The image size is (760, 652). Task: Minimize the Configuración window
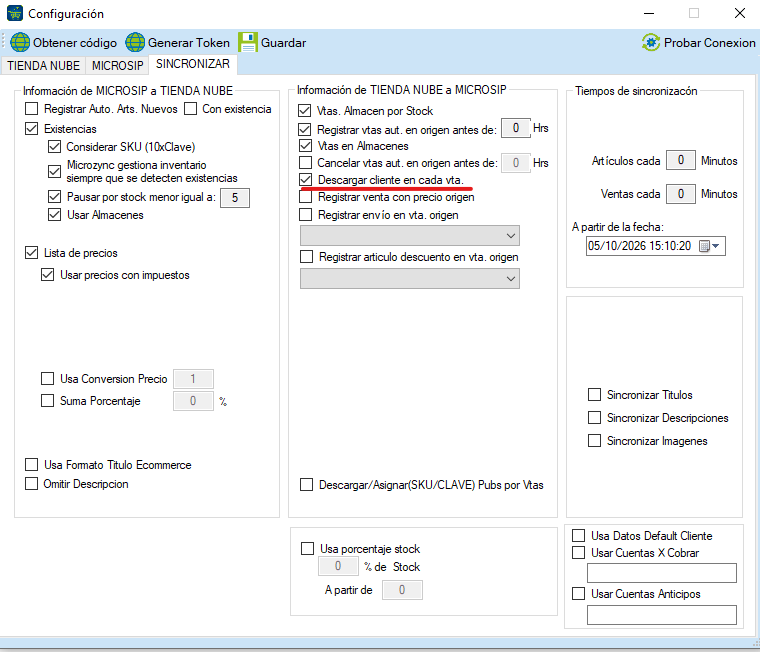pyautogui.click(x=649, y=13)
